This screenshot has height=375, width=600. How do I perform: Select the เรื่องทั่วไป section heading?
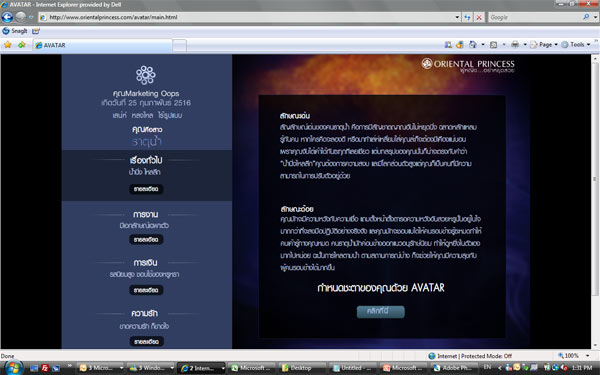(x=146, y=160)
